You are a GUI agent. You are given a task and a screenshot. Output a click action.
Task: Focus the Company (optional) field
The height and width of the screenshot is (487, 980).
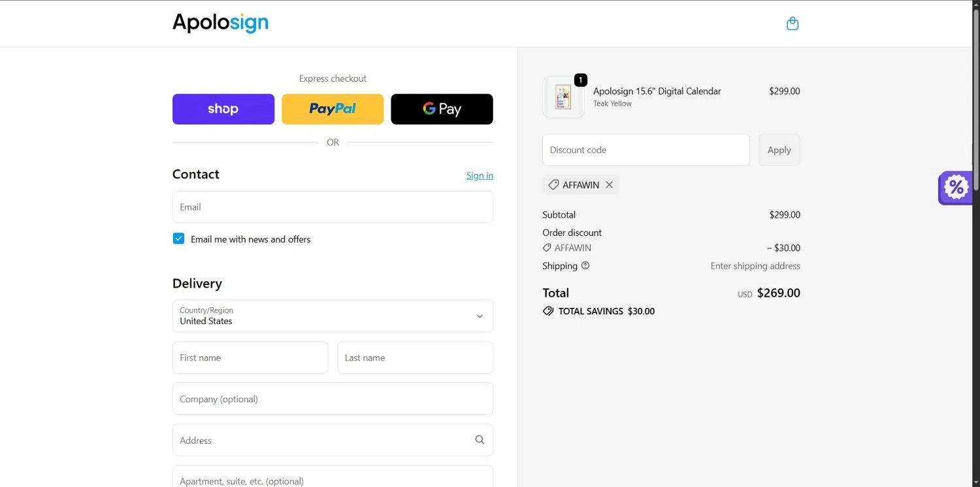tap(333, 399)
